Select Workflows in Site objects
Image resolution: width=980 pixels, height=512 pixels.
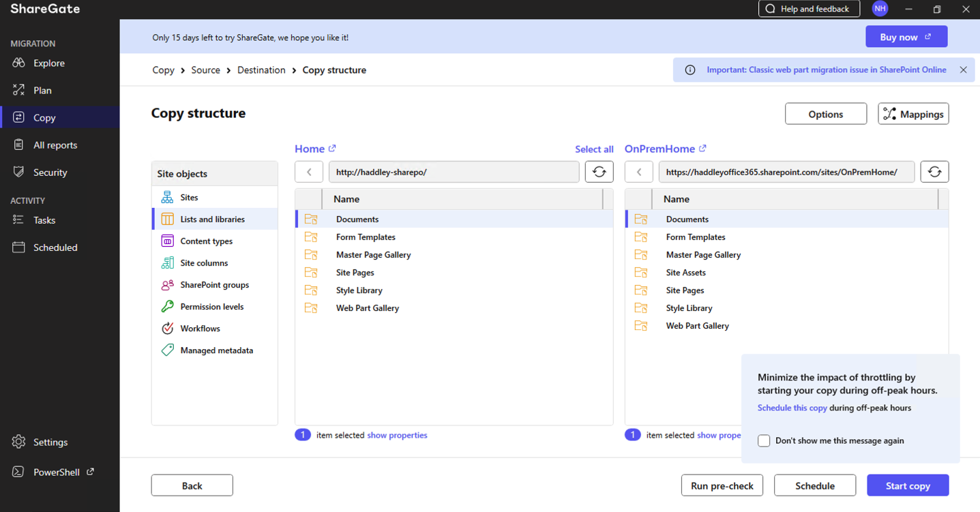click(215, 328)
